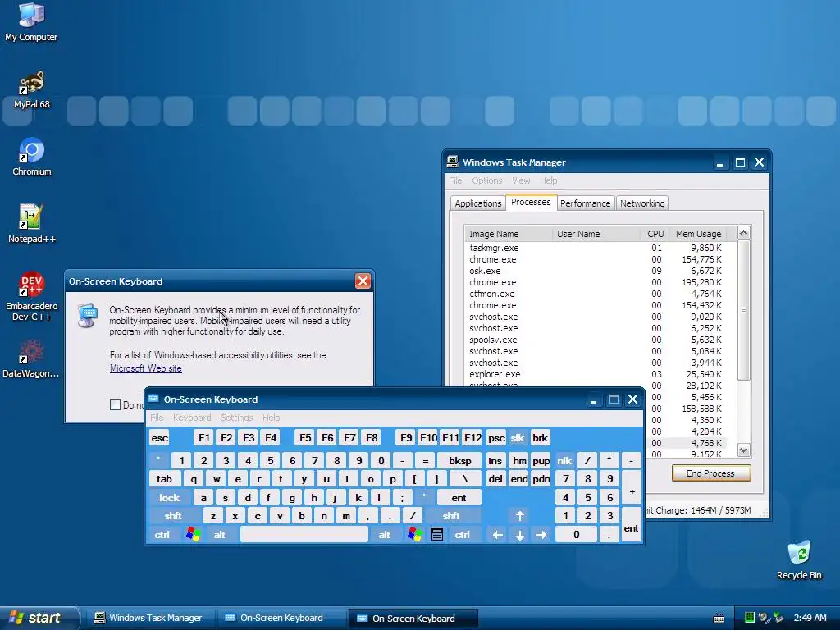
Task: Switch to Applications tab
Action: (478, 203)
